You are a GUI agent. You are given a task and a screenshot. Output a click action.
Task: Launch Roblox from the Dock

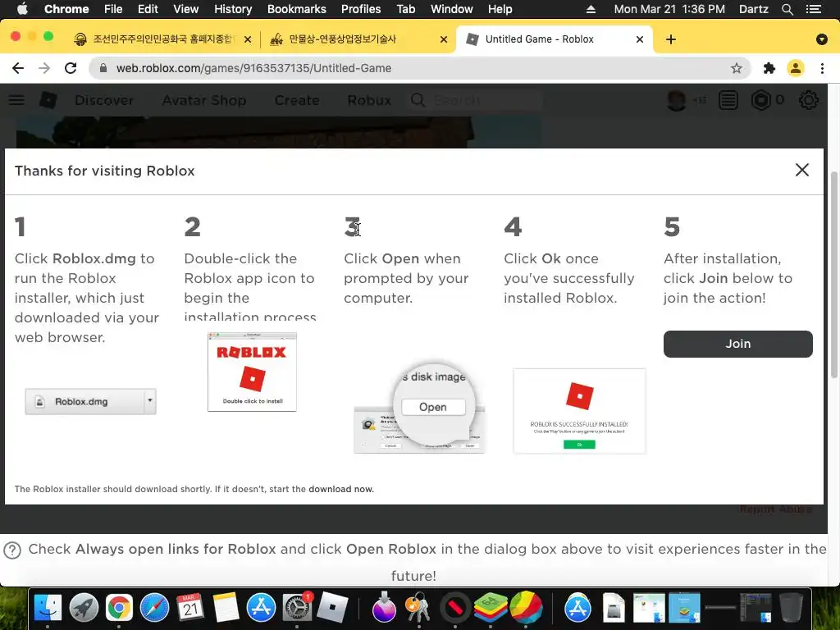pos(332,609)
